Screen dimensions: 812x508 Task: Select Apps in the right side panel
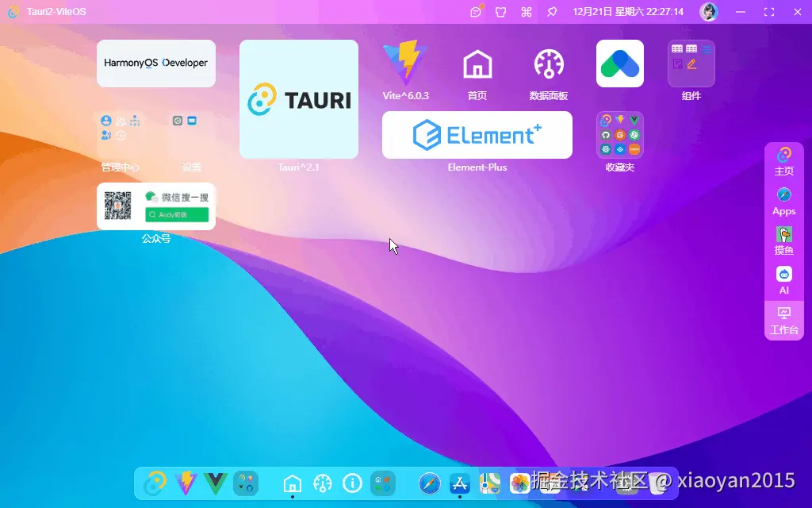[783, 202]
